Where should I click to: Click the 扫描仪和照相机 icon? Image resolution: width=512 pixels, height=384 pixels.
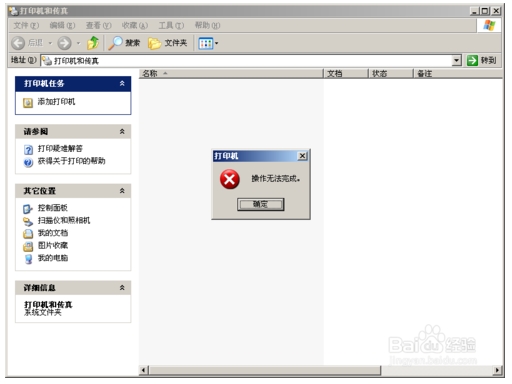coord(28,221)
